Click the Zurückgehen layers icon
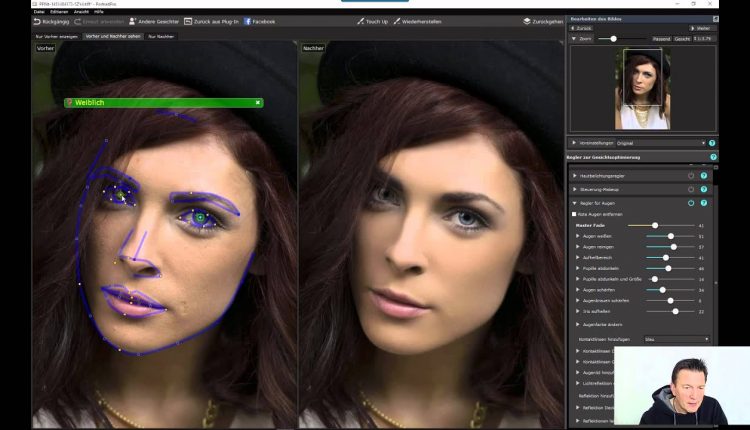The width and height of the screenshot is (750, 430). tap(527, 22)
